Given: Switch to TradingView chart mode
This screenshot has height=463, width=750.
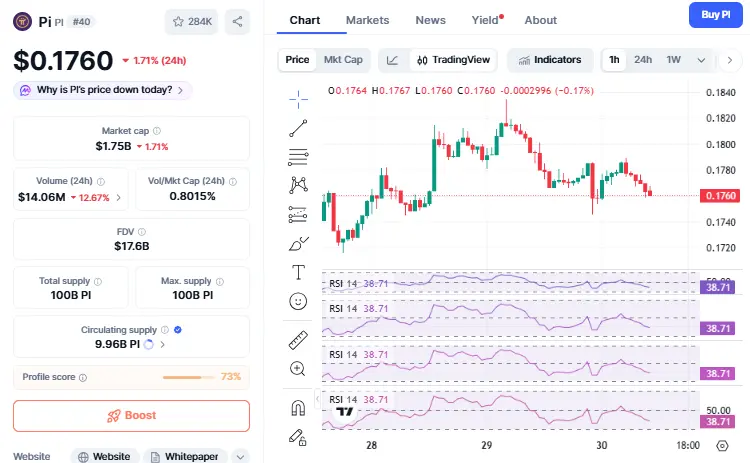Looking at the screenshot, I should click(453, 60).
